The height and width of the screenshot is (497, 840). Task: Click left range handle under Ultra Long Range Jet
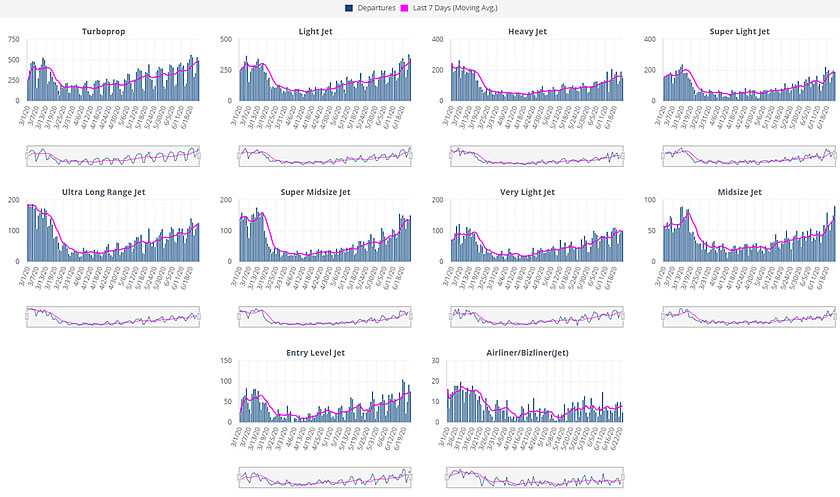[27, 317]
